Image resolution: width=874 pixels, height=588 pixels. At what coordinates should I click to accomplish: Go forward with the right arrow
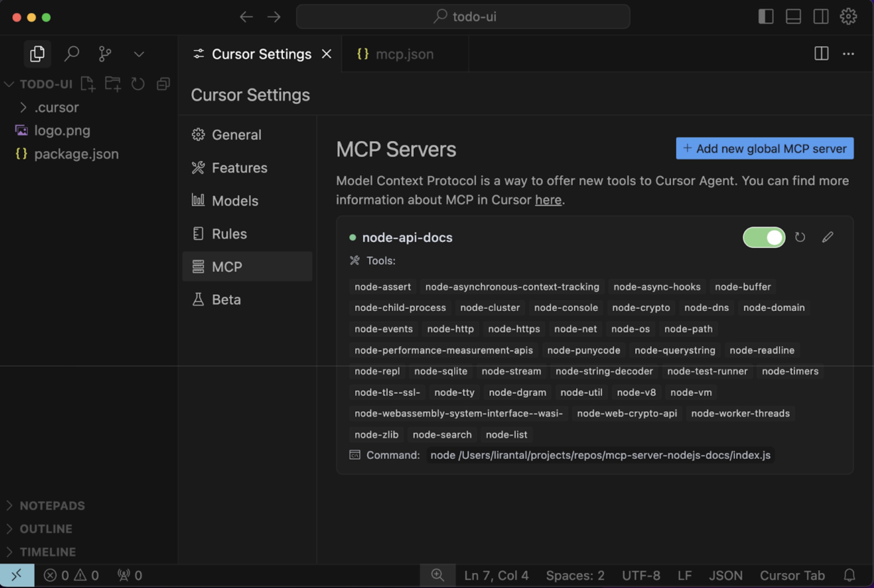(x=274, y=16)
